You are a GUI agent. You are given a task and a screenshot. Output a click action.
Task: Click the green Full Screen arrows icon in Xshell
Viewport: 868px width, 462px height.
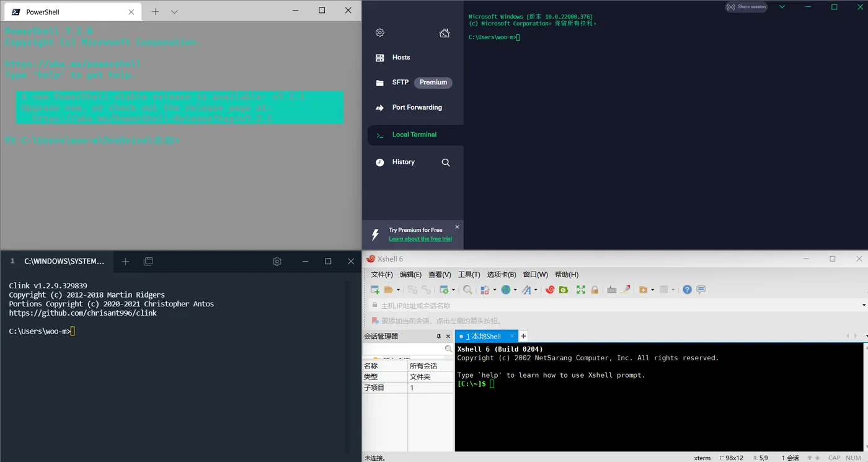tap(581, 290)
